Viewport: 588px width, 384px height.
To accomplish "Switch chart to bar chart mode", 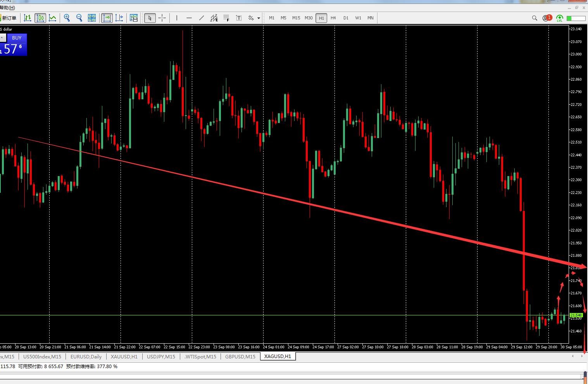I will pos(28,18).
